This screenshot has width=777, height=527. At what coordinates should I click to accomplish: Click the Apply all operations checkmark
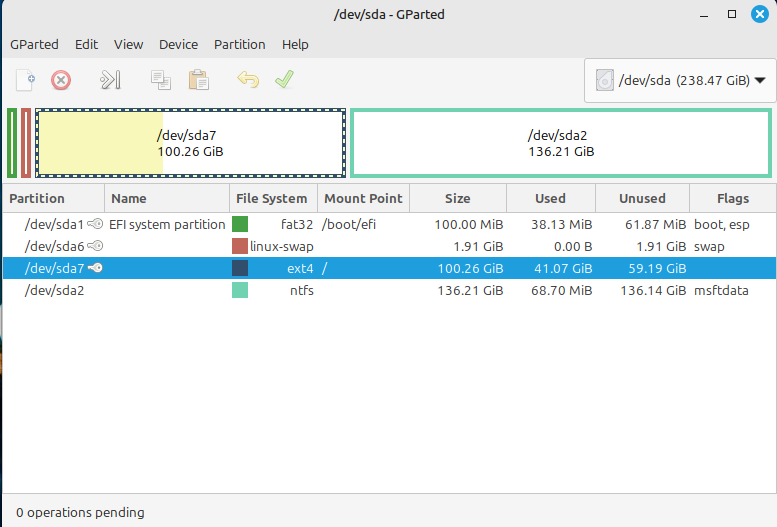[284, 79]
